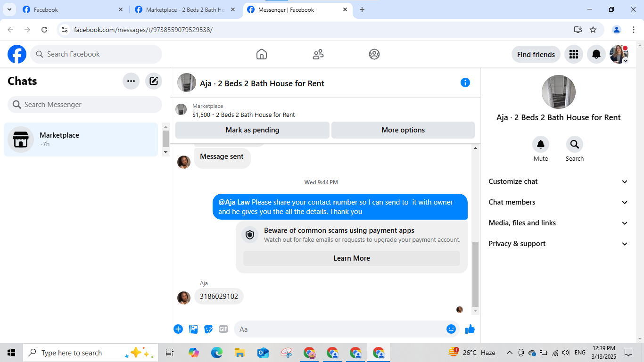Screen dimensions: 644x362
Task: Select the Messenger | Facebook tab
Action: tap(297, 9)
